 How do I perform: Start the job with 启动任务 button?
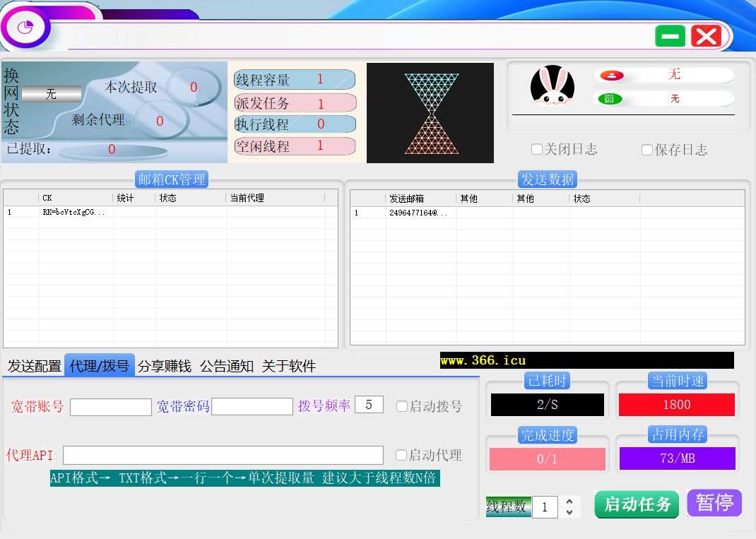tap(637, 504)
